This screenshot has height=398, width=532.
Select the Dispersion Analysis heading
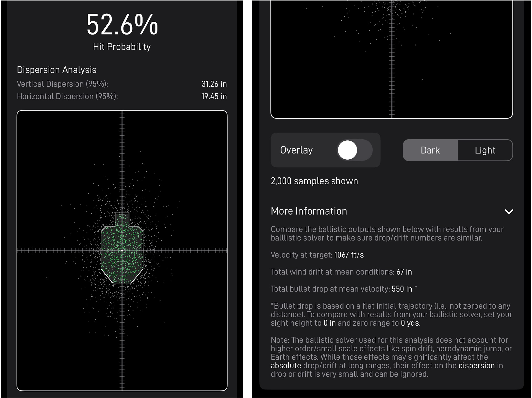[56, 70]
